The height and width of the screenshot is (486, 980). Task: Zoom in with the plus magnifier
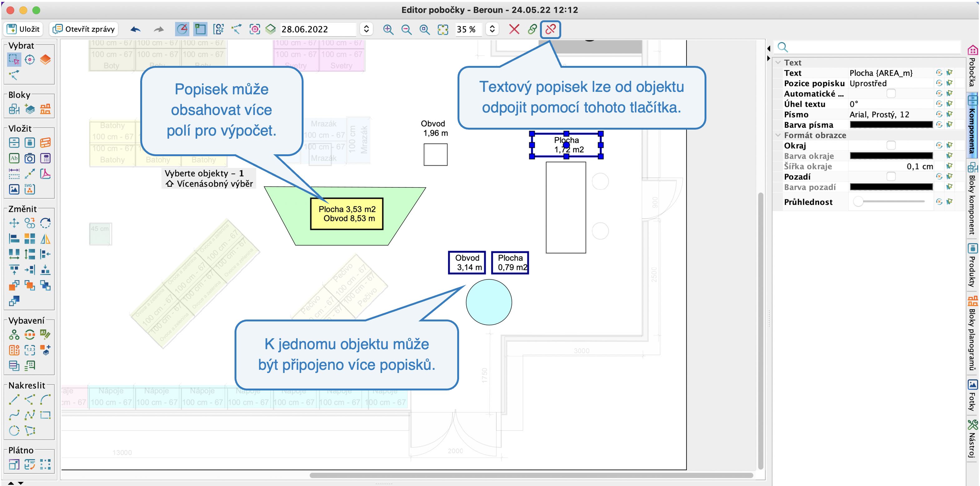tap(388, 29)
